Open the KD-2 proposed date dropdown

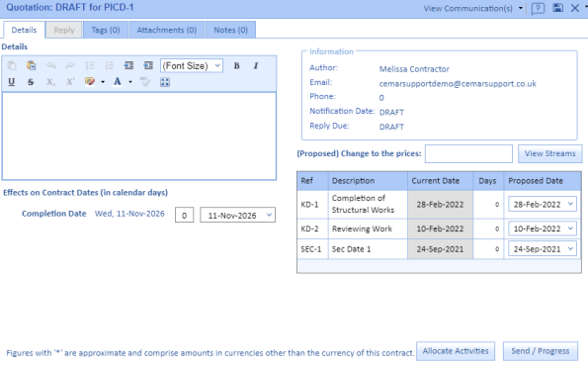click(543, 229)
